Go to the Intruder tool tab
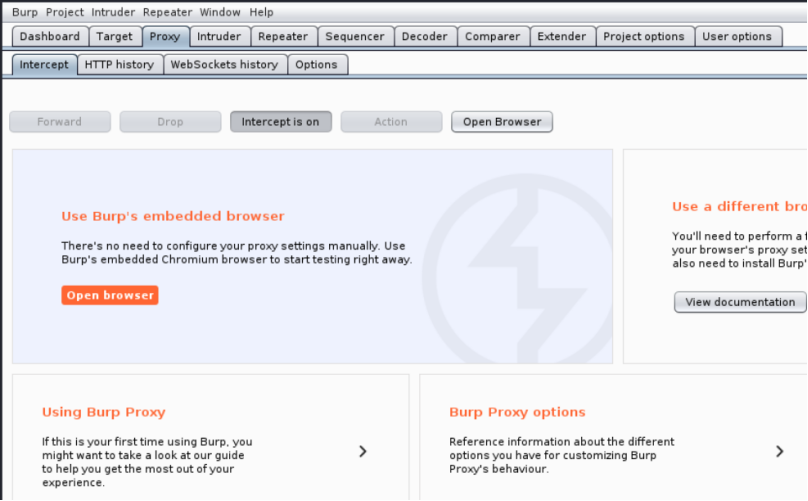Screen dimensions: 808x501 point(219,37)
